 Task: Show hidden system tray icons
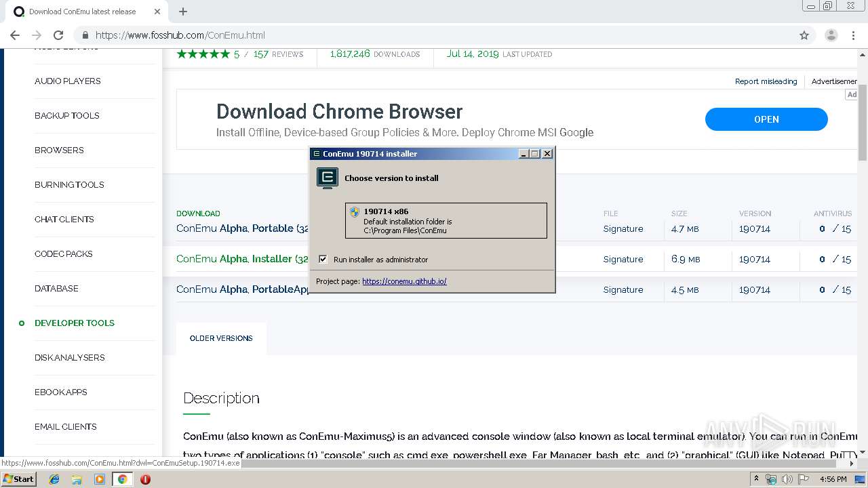(757, 479)
